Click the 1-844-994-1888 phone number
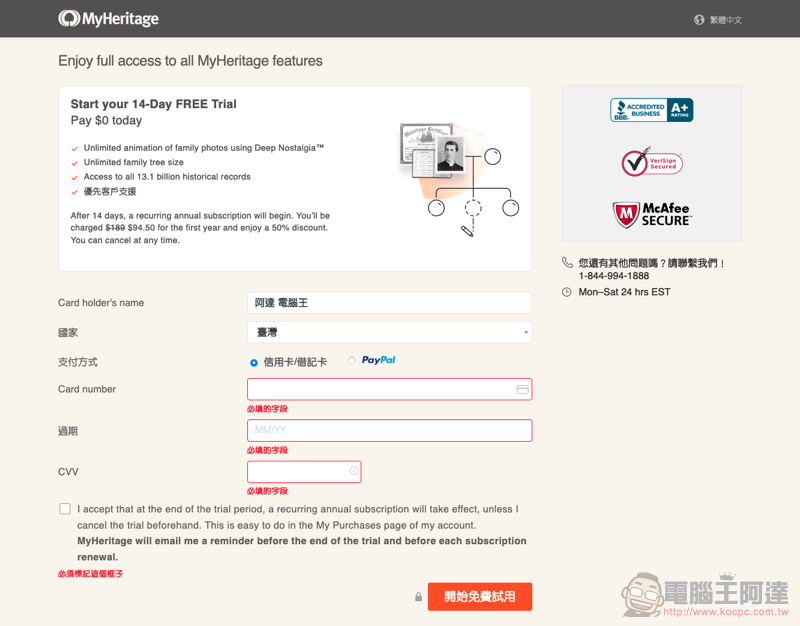The image size is (800, 626). coord(614,276)
